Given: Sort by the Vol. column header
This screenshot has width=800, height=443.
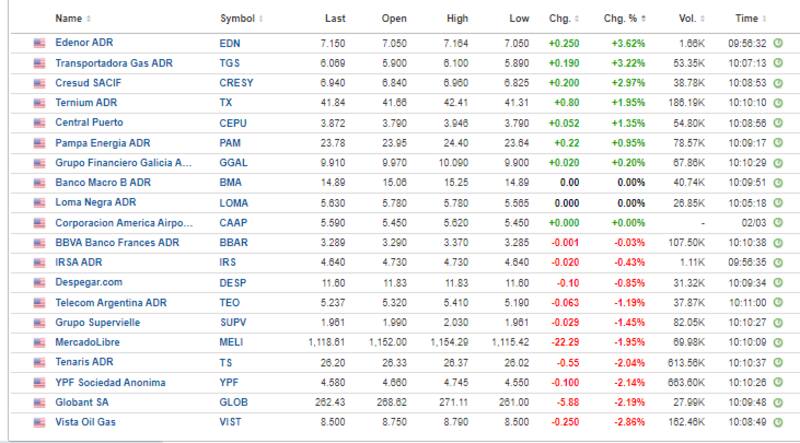Looking at the screenshot, I should pyautogui.click(x=684, y=18).
